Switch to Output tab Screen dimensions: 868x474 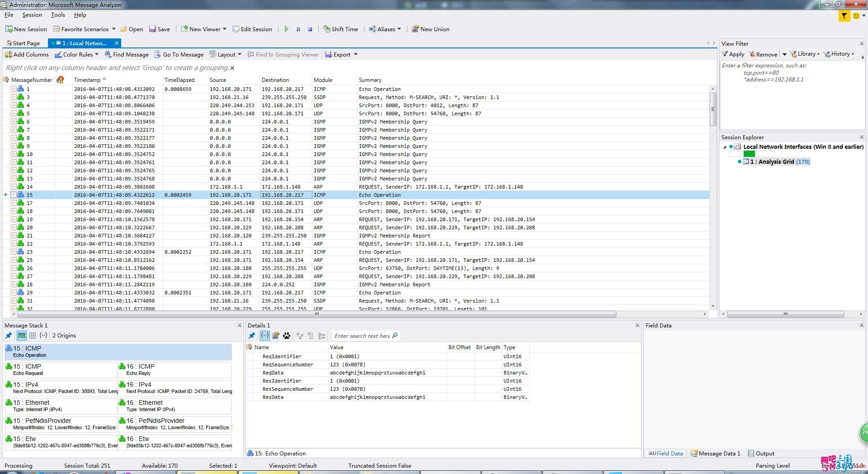761,454
